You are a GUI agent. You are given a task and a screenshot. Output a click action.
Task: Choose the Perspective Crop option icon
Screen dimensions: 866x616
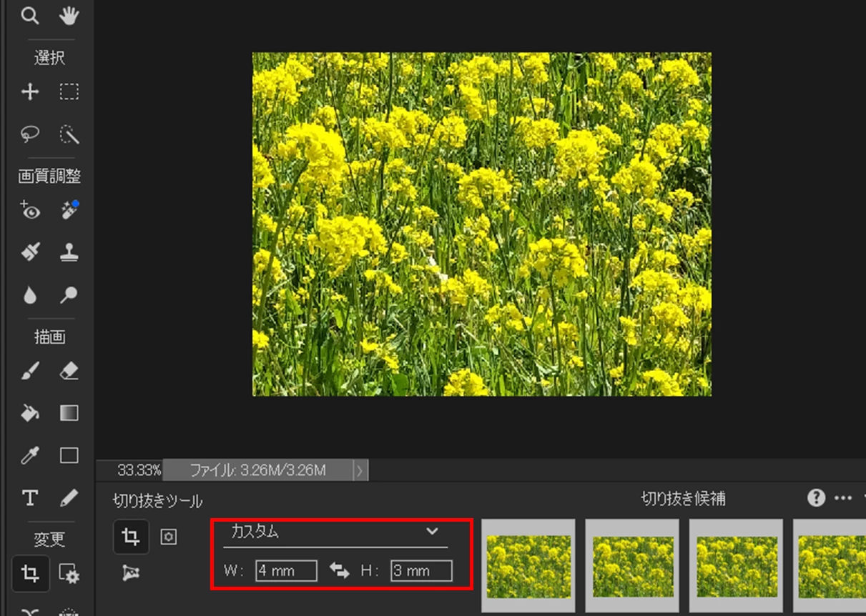(x=130, y=572)
